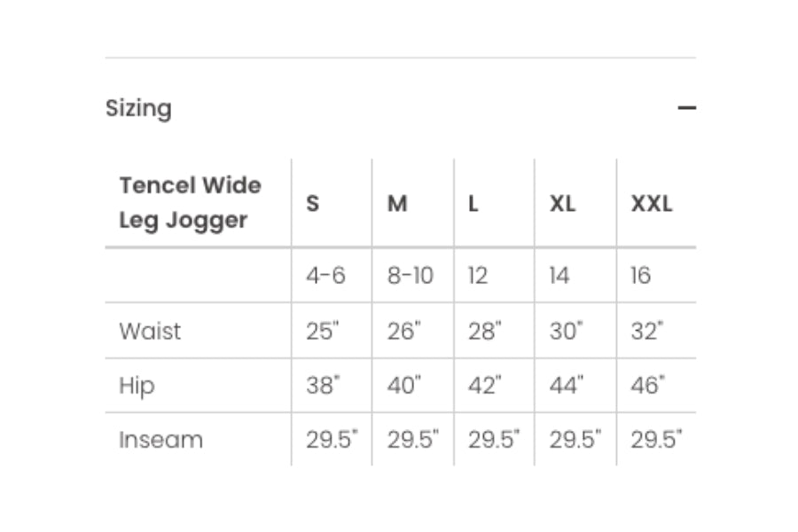Click the numeric size 16 cell

coord(640,276)
